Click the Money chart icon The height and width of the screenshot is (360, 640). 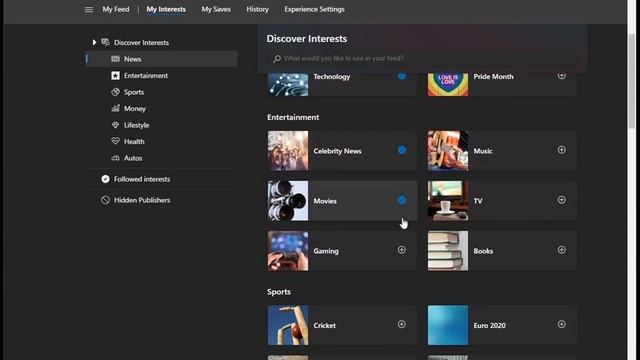[116, 108]
